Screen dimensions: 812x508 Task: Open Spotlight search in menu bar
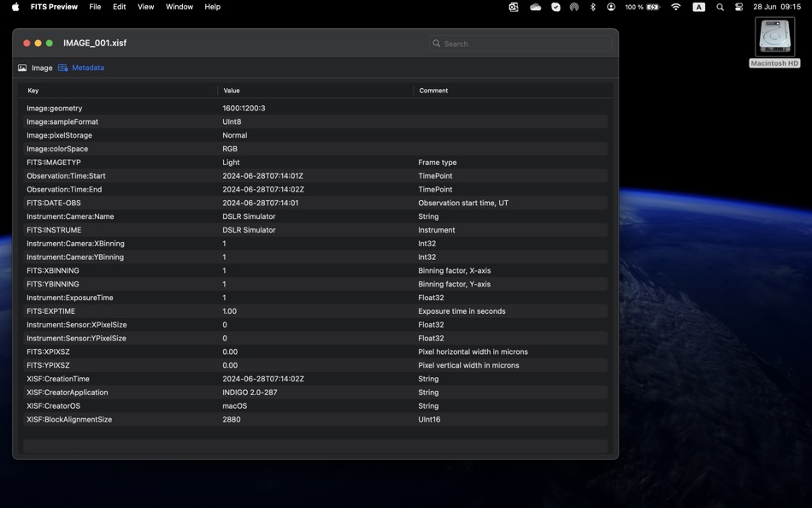(720, 7)
